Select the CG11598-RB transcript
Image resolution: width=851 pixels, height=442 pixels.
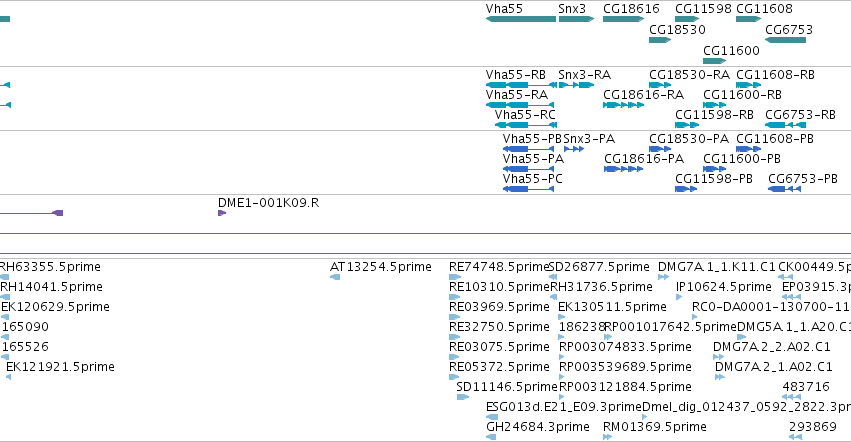[x=687, y=125]
